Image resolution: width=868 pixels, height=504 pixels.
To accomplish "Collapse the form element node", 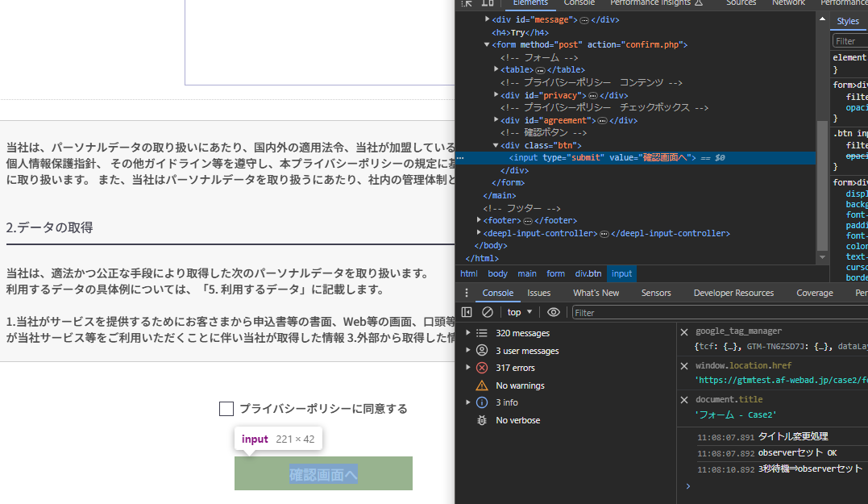I will coord(487,45).
